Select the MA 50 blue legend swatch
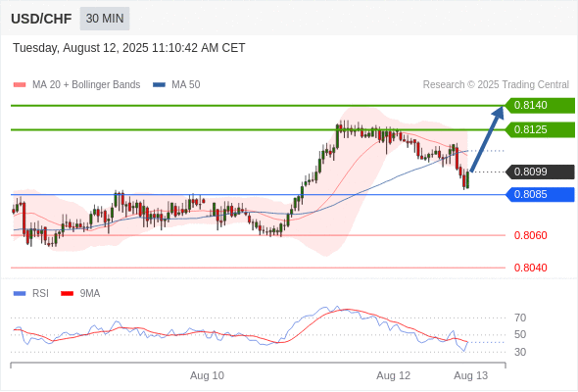Viewport: 578px width, 392px height. (159, 85)
